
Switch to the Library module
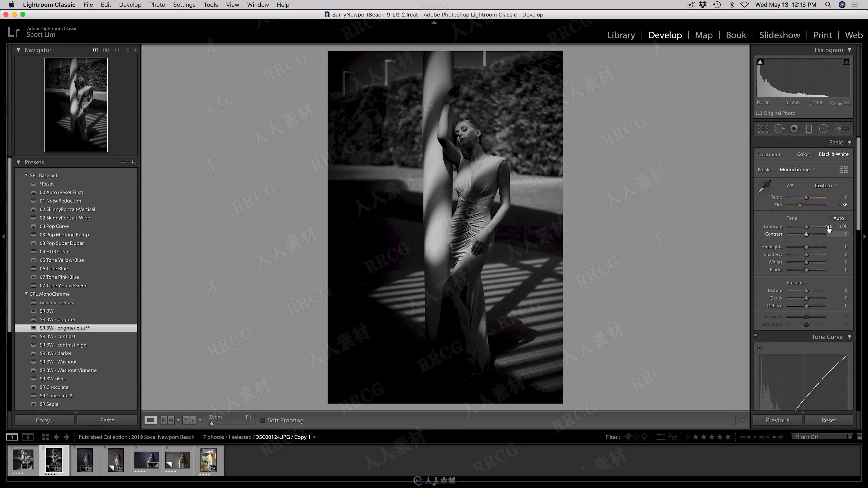621,35
